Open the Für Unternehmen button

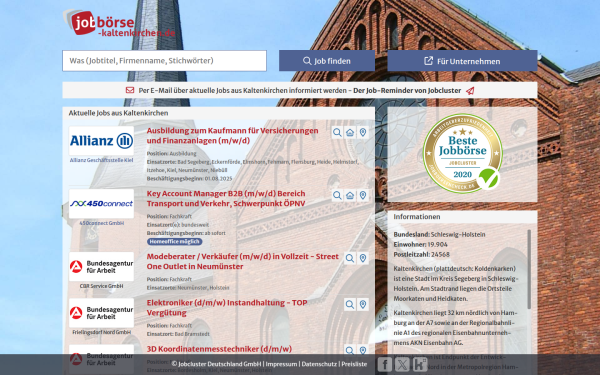click(462, 61)
